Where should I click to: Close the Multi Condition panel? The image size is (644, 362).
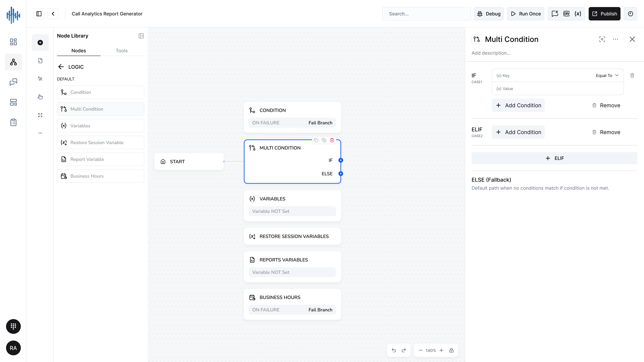pos(632,39)
